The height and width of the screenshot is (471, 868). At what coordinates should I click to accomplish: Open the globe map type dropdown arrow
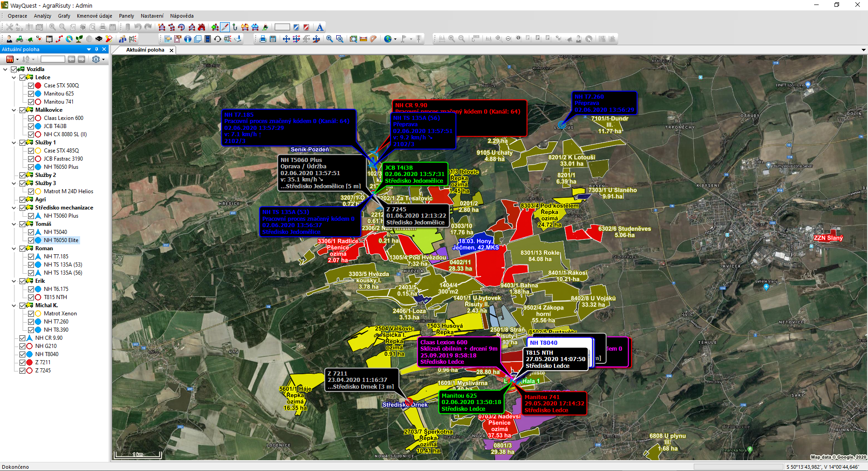[x=395, y=39]
